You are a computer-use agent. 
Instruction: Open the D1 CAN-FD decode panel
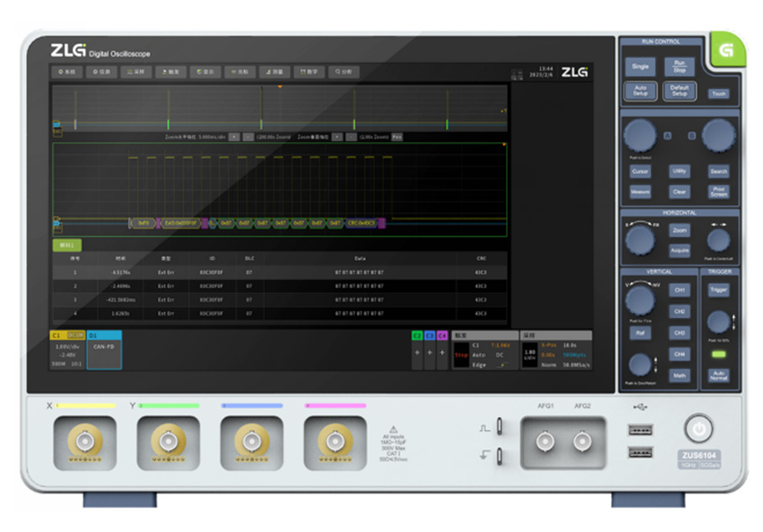104,350
